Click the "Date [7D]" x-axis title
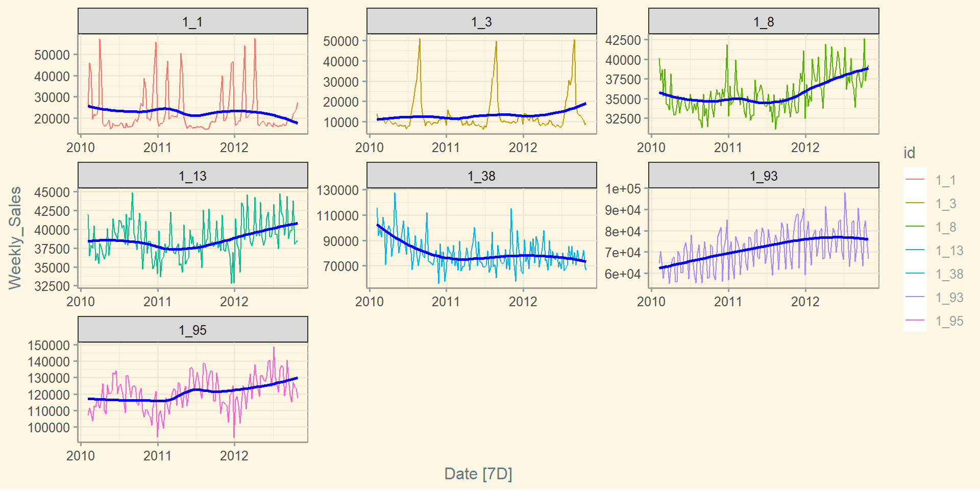 pos(478,474)
